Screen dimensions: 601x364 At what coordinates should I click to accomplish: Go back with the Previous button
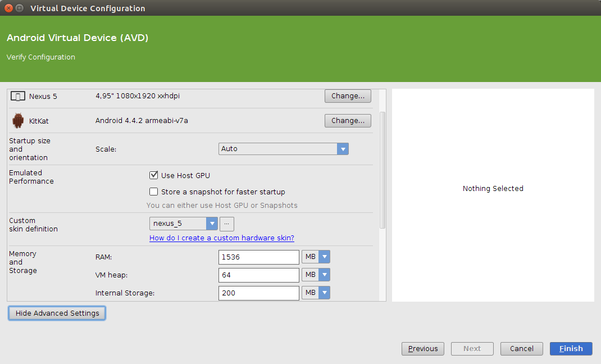pos(423,349)
